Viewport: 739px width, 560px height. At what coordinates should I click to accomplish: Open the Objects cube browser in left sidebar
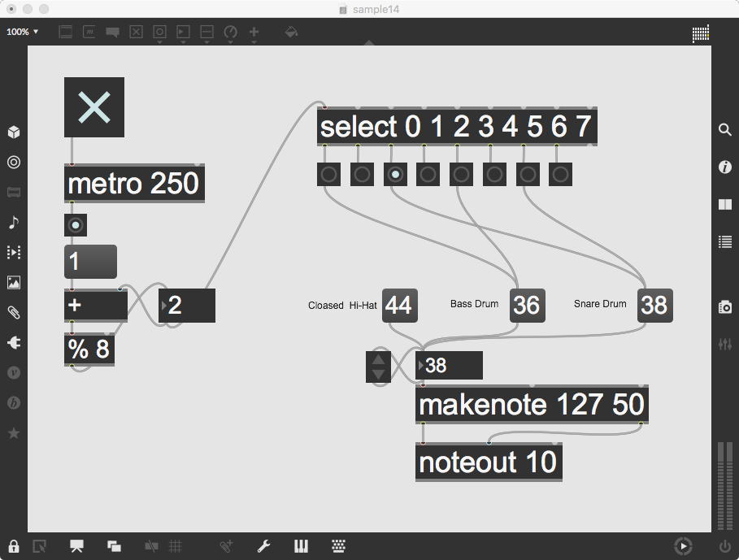pos(14,132)
